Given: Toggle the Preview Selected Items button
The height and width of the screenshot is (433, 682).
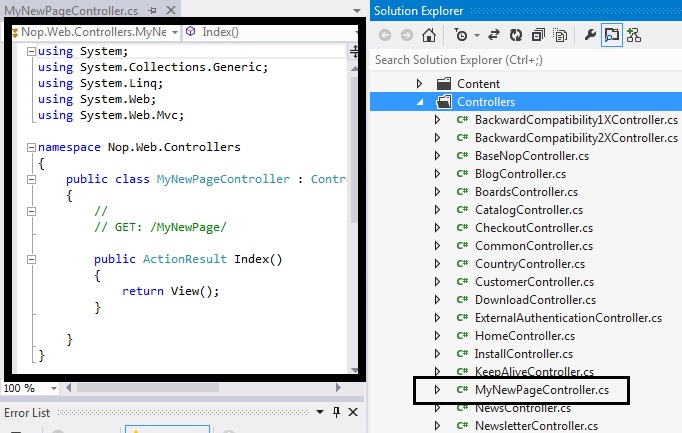Looking at the screenshot, I should point(612,35).
